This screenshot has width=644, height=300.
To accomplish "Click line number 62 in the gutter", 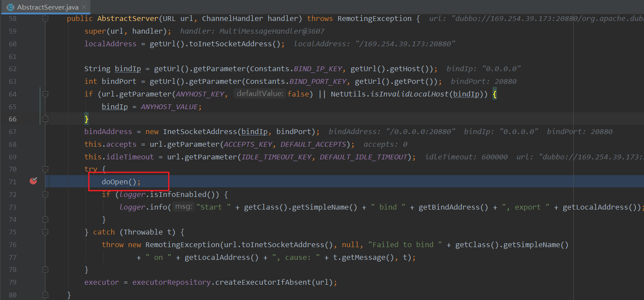I will coord(12,69).
